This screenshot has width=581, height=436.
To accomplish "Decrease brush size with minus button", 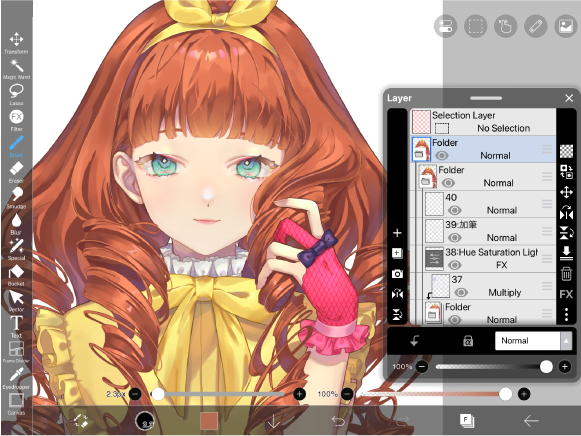I will click(x=135, y=394).
